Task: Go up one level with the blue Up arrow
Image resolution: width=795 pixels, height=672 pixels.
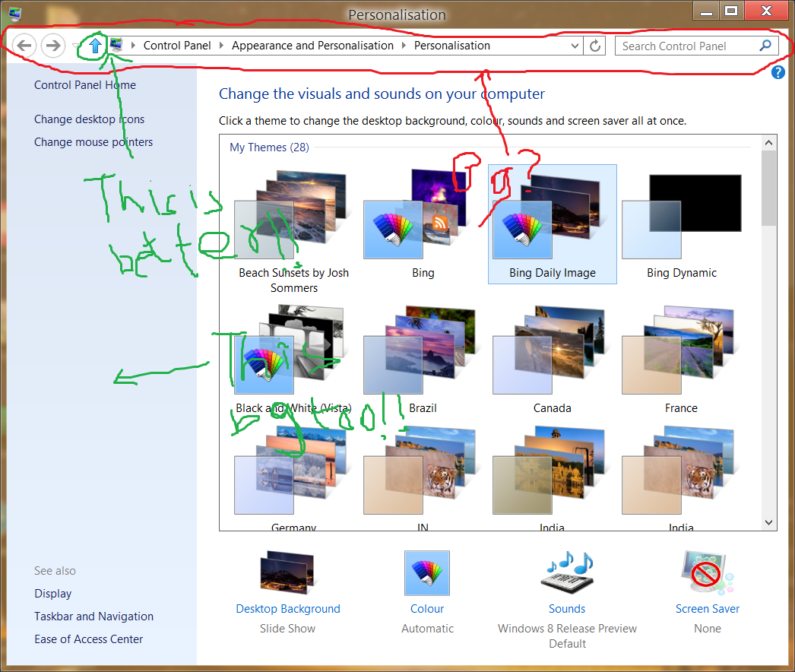Action: tap(95, 46)
